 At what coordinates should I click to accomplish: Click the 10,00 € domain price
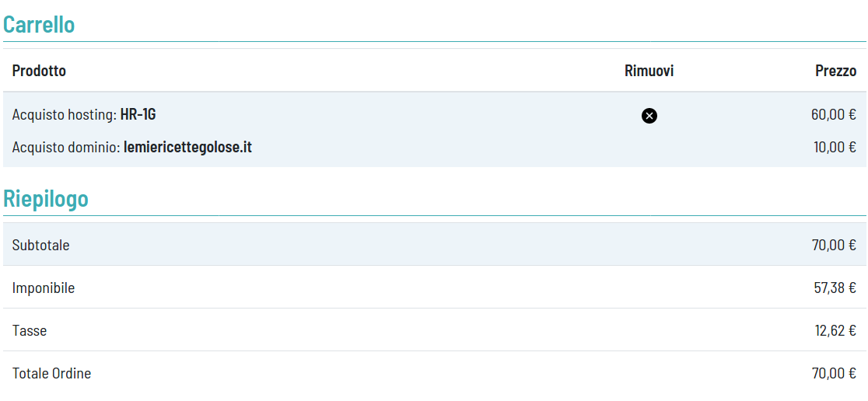click(835, 147)
